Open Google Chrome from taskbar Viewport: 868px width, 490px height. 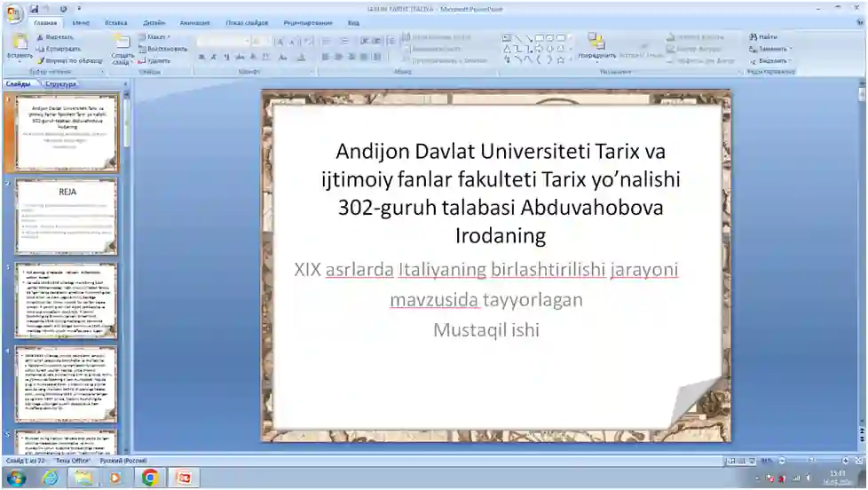[149, 478]
